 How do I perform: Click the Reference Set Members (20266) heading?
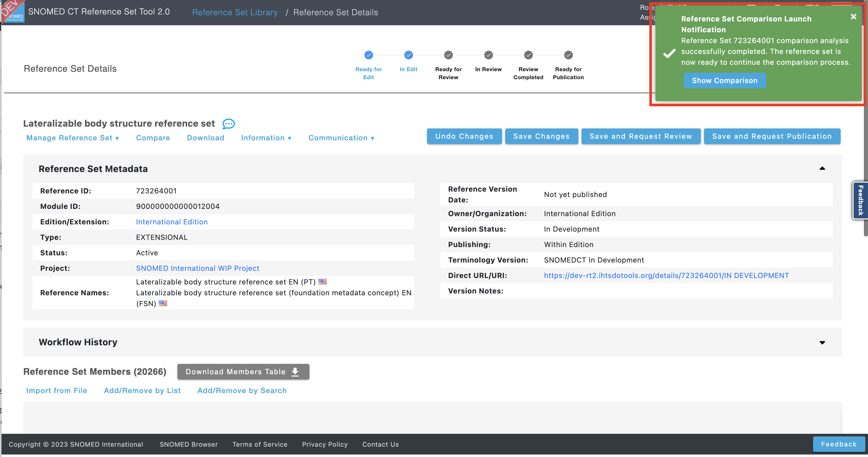(95, 371)
